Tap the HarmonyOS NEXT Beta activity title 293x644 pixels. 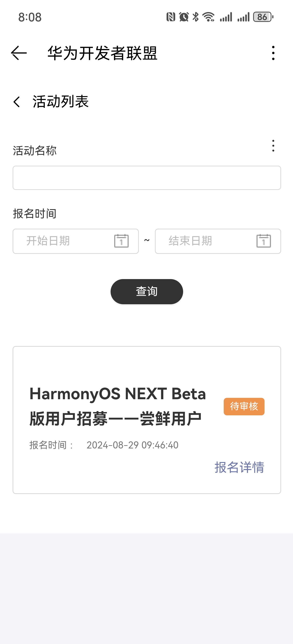(118, 406)
